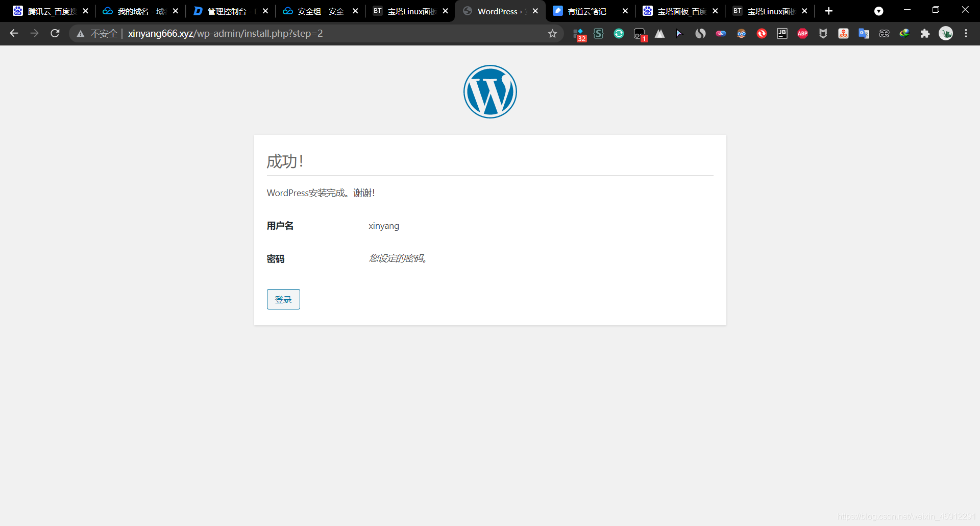Switch to the 有道云笔记 tab
Screen dimensions: 980x526
590,11
